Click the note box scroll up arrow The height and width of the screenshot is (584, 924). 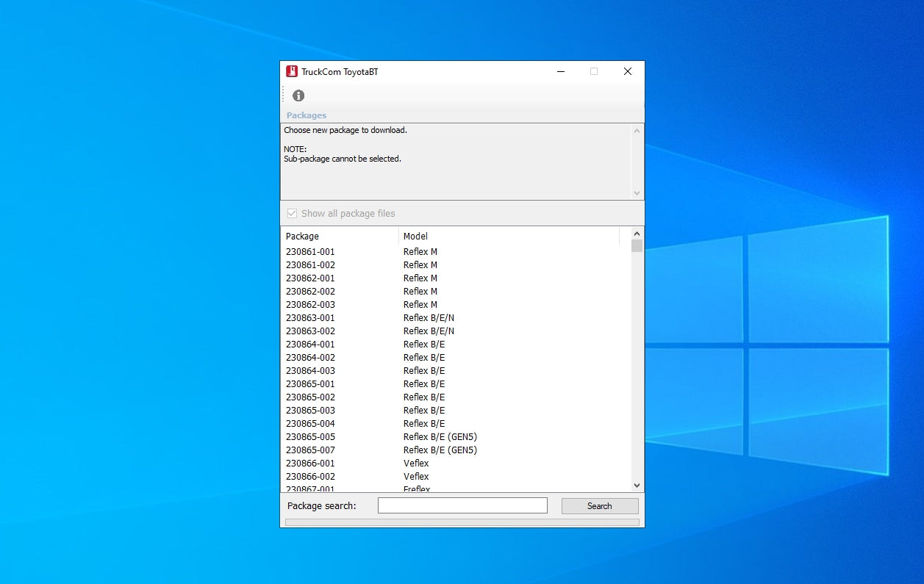(x=637, y=131)
